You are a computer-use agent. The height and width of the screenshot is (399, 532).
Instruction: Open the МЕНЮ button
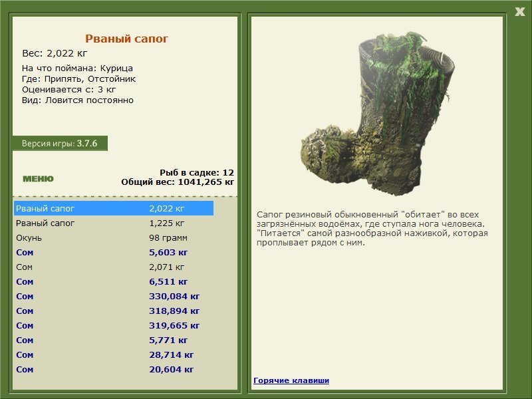(x=38, y=179)
